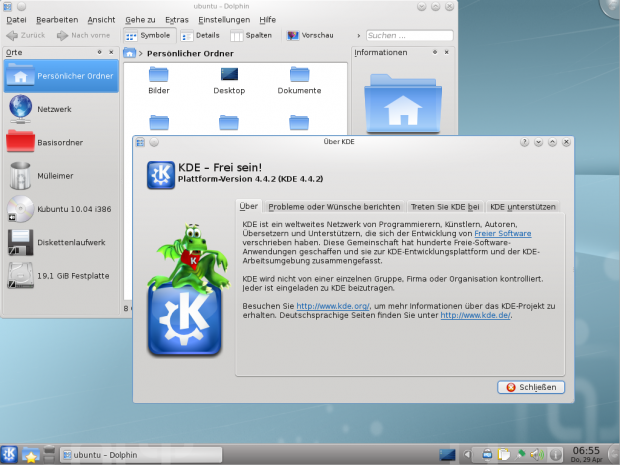
Task: Select the Diskettenlaufwerk floppy drive
Action: [61, 242]
